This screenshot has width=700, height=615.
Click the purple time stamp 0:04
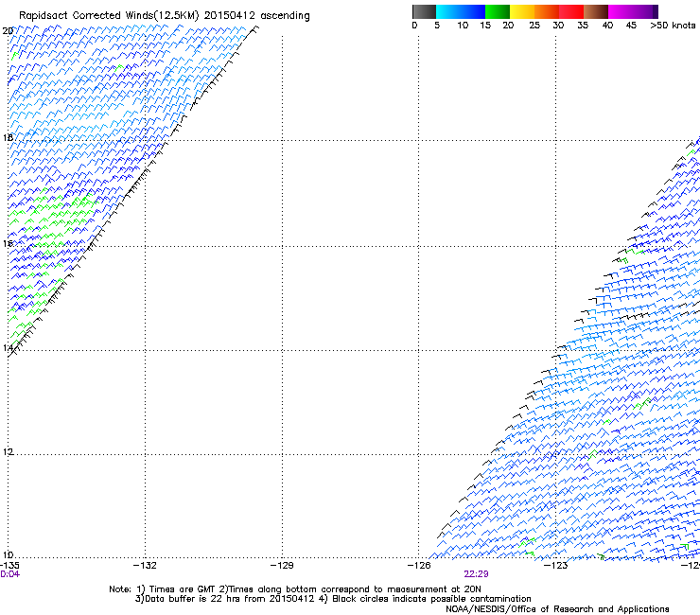click(9, 574)
